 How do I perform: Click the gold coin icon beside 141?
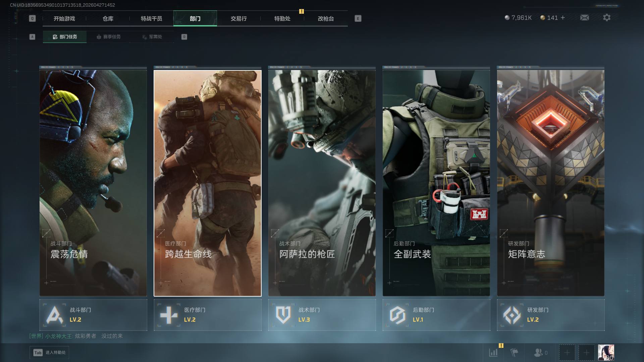(542, 18)
